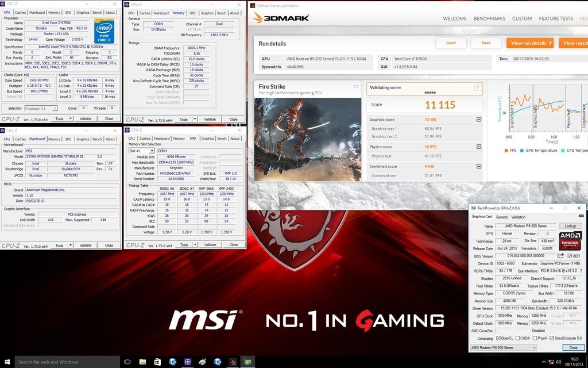
Task: Open the Windows Start menu
Action: coord(7,362)
